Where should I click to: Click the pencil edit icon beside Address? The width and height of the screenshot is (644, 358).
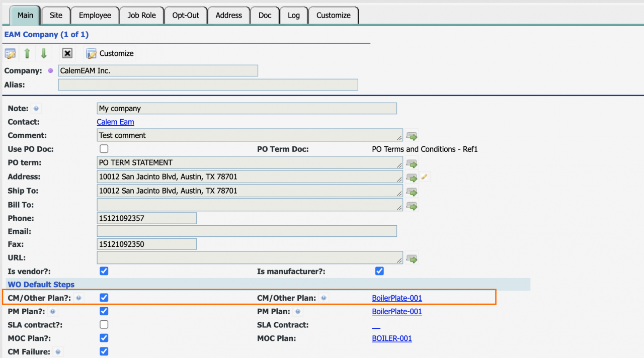pos(425,176)
